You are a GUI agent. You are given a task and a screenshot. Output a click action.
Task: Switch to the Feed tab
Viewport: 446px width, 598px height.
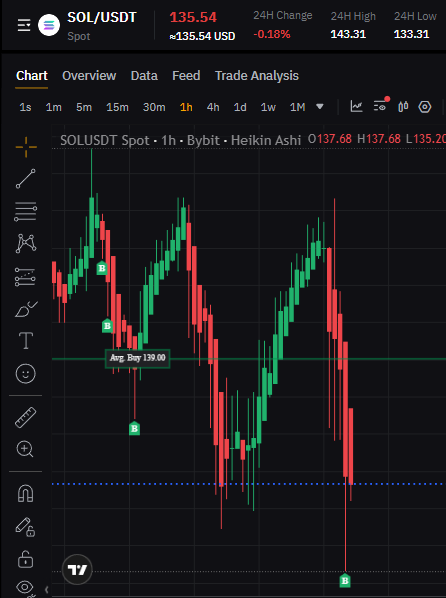[x=186, y=76]
